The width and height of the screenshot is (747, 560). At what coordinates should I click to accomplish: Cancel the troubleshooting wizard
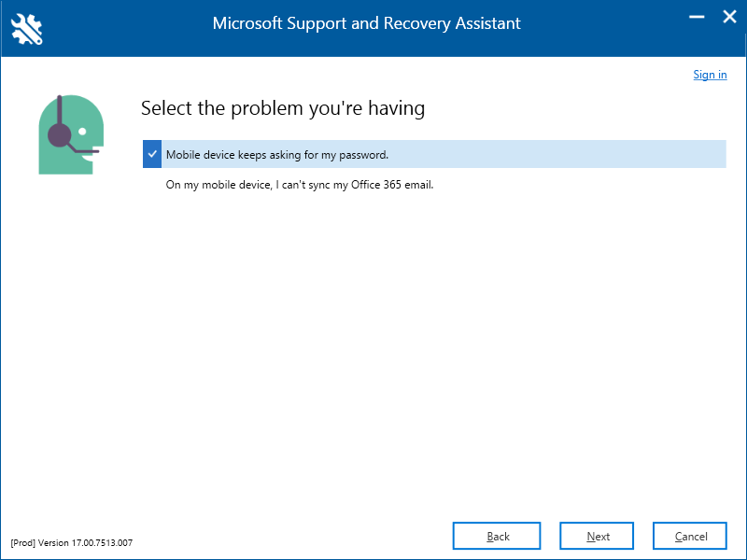[x=690, y=536]
